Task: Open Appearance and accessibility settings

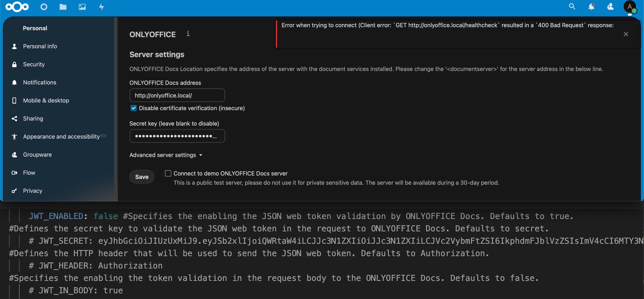Action: (x=61, y=137)
